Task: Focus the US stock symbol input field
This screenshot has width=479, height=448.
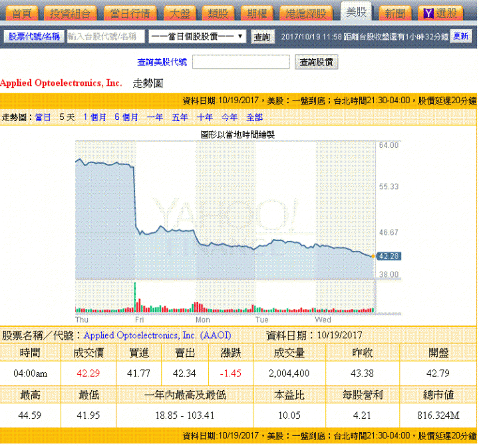Action: point(241,62)
